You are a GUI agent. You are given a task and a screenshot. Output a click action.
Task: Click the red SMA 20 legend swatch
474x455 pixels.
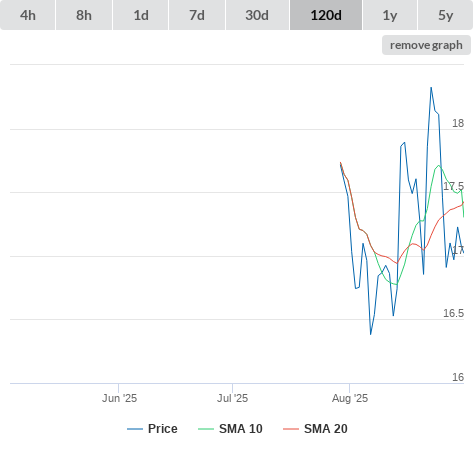291,429
